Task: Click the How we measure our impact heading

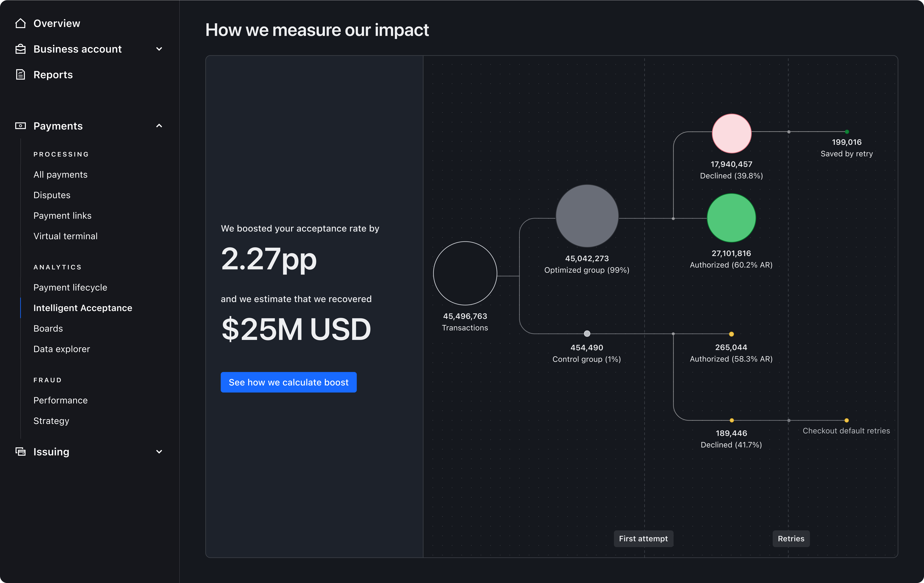Action: [317, 30]
